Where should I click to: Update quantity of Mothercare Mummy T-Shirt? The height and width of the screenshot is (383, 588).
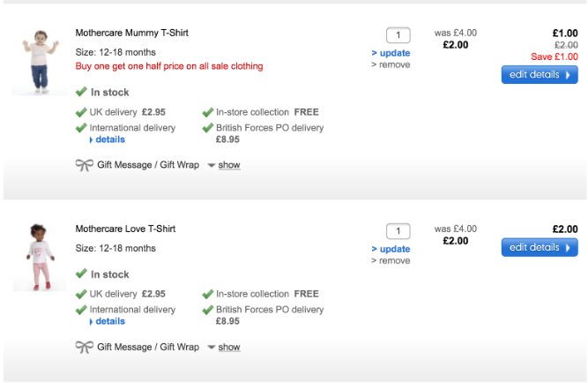click(391, 53)
